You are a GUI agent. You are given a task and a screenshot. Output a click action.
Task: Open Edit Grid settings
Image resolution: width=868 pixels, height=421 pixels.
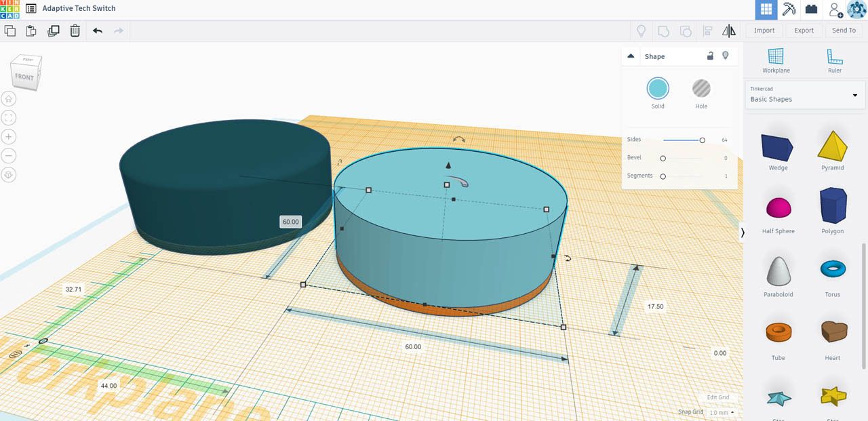[719, 397]
